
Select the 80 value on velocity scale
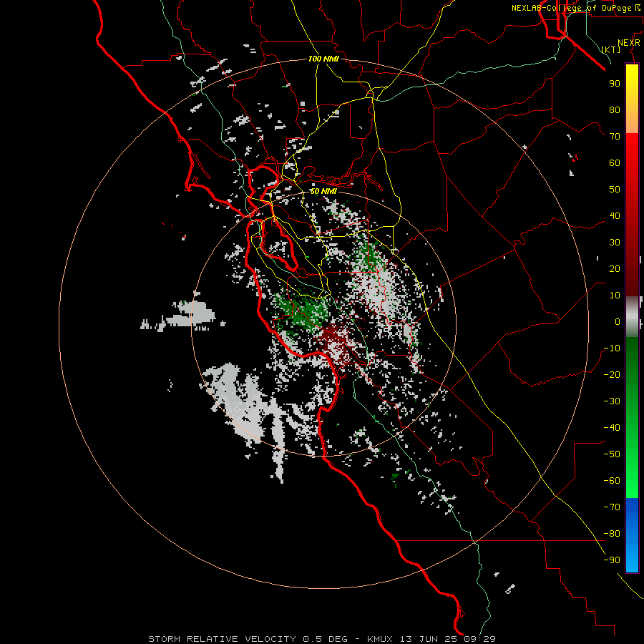point(615,109)
